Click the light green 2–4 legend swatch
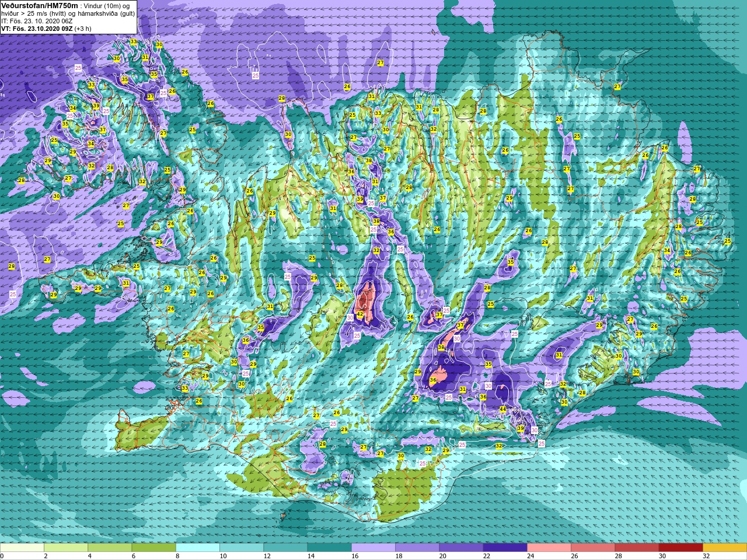Screen dimensions: 747x560 pyautogui.click(x=66, y=548)
